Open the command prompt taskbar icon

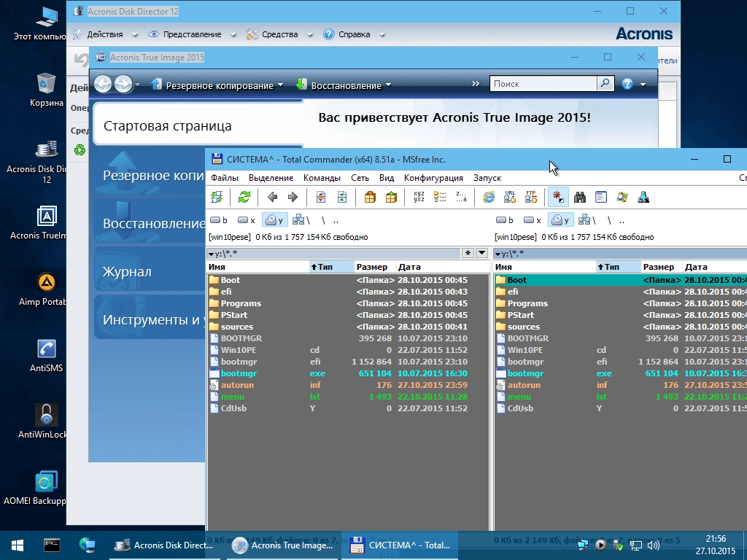point(52,545)
